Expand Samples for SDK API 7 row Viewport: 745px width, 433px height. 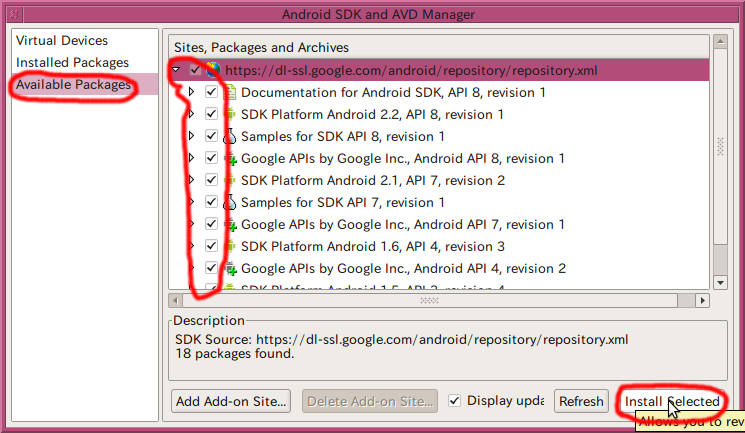click(x=191, y=202)
